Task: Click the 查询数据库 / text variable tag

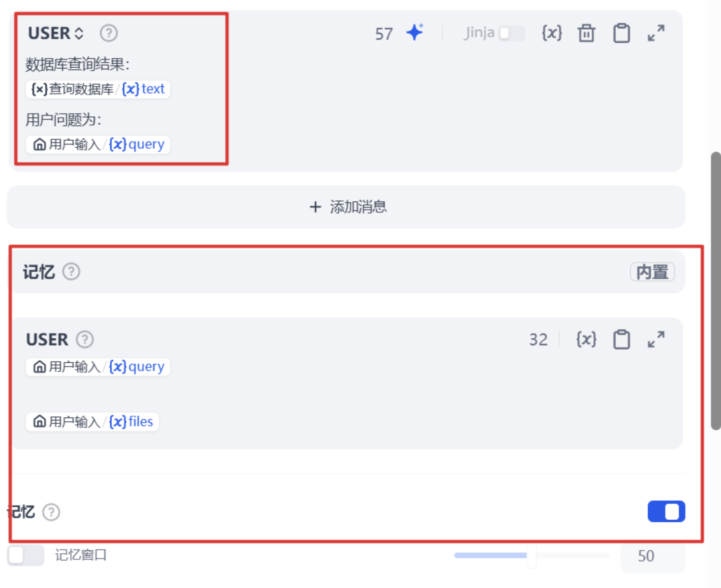Action: tap(98, 89)
